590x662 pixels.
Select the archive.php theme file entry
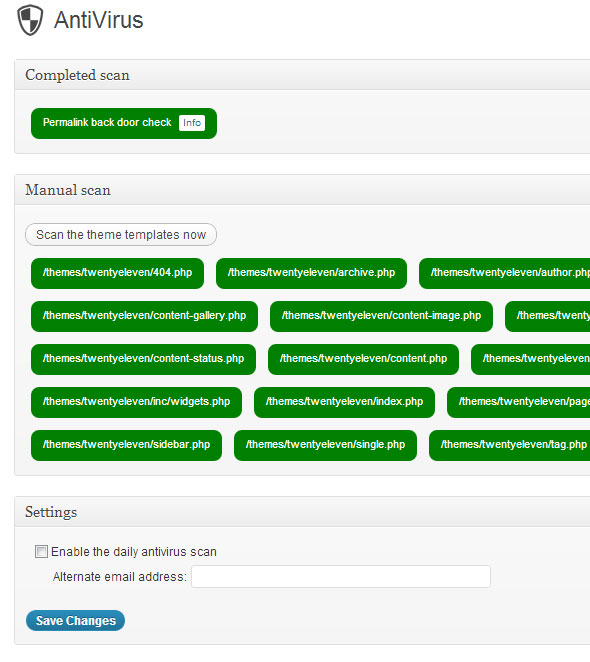click(x=311, y=273)
